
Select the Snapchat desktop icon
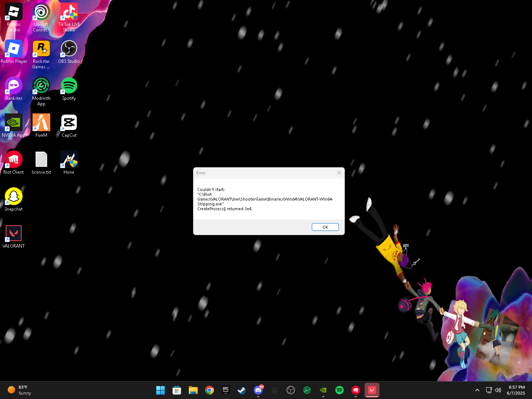tap(14, 199)
